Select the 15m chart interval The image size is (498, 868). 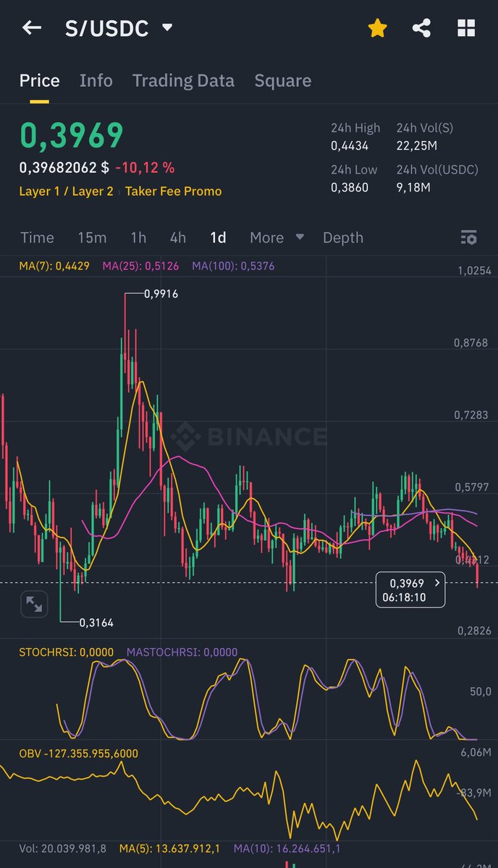point(92,237)
